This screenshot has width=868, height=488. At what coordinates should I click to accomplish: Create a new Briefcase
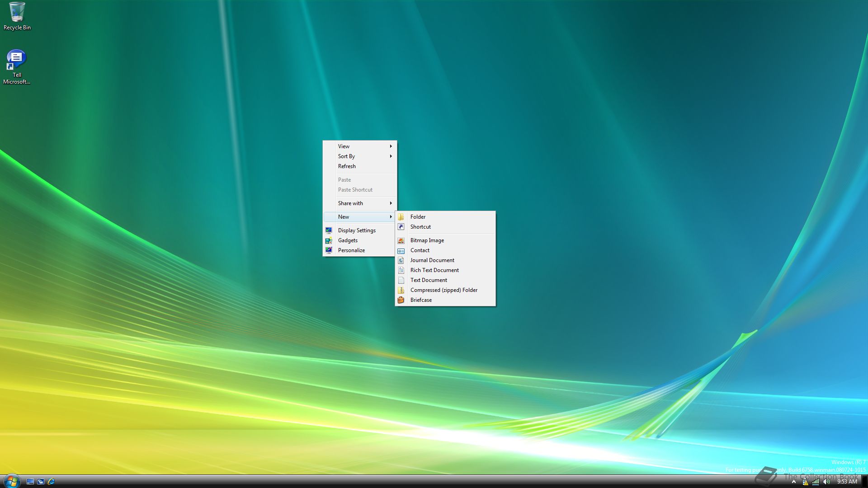[445, 300]
